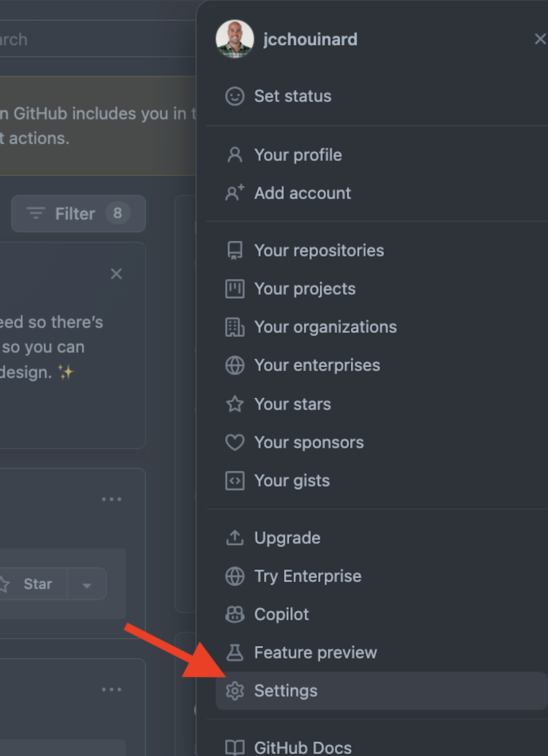Viewport: 548px width, 756px height.
Task: Click the Filter button showing badge 8
Action: 78,214
